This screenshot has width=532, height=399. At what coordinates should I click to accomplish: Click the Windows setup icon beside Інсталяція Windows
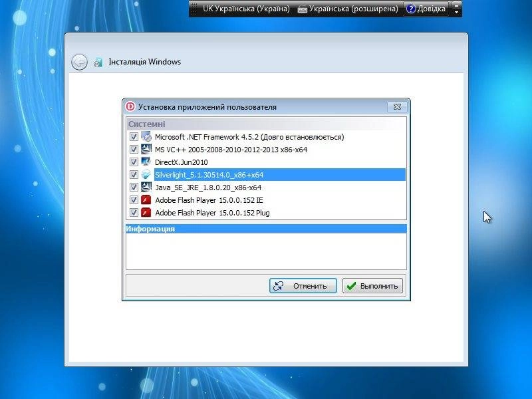pos(98,62)
